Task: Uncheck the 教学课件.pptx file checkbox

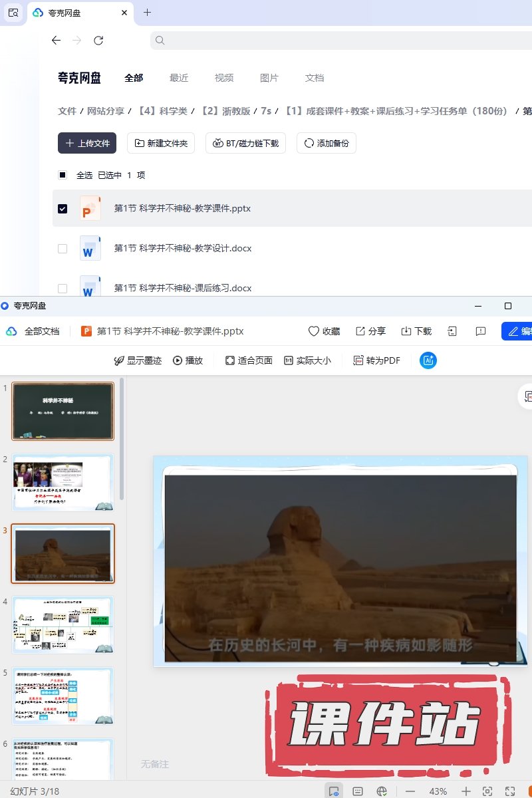Action: click(63, 209)
